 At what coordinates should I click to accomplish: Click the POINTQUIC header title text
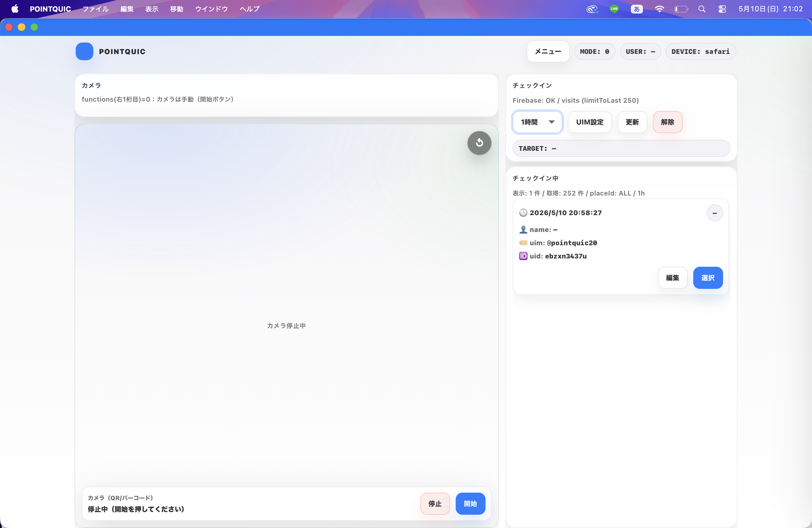[x=122, y=52]
